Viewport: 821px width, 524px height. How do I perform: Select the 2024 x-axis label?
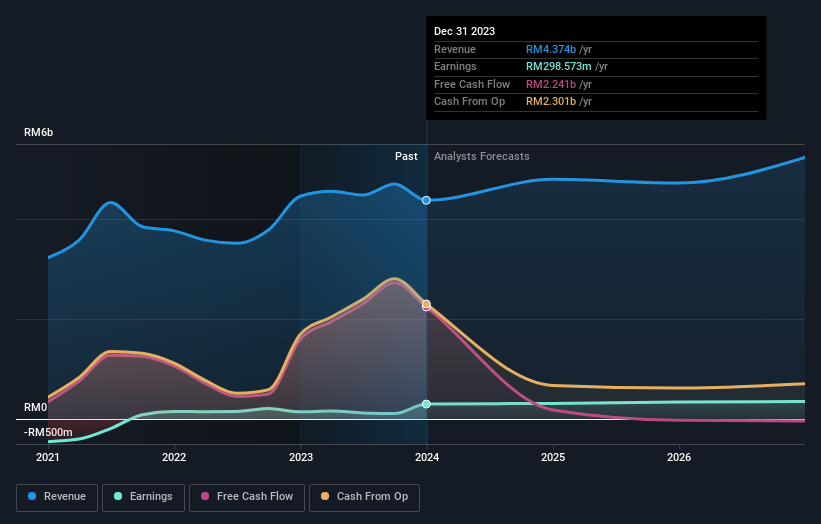(x=427, y=457)
